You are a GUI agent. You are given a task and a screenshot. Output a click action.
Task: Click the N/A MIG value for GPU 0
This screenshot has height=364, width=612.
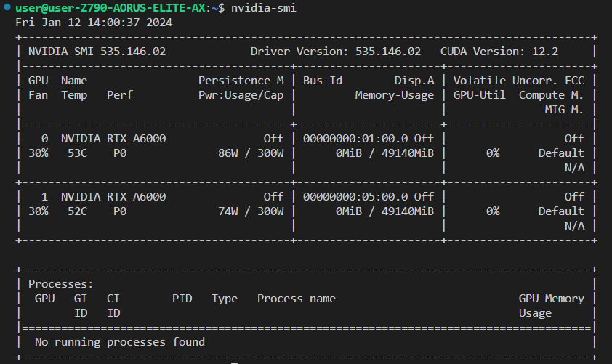coord(574,168)
